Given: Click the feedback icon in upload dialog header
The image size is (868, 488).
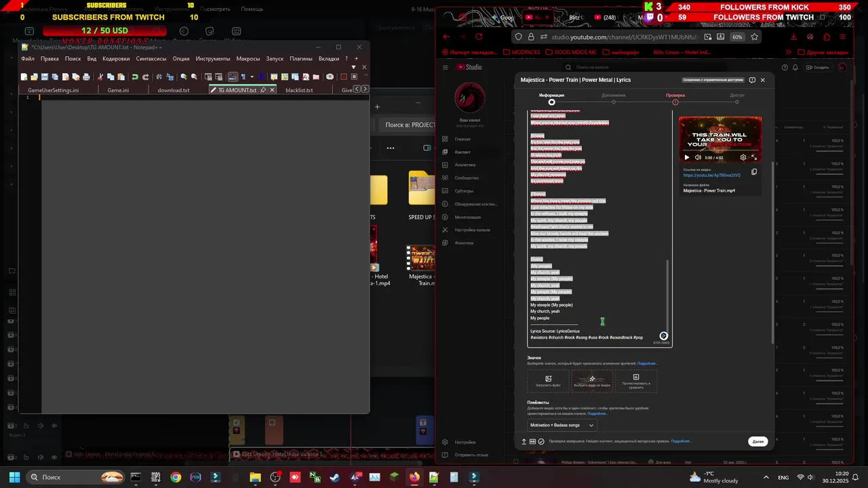Looking at the screenshot, I should (752, 80).
